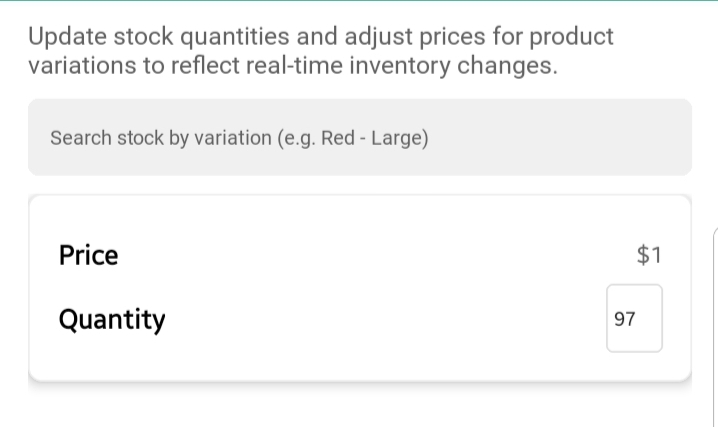Image resolution: width=718 pixels, height=427 pixels.
Task: Click the Price label
Action: click(x=88, y=255)
